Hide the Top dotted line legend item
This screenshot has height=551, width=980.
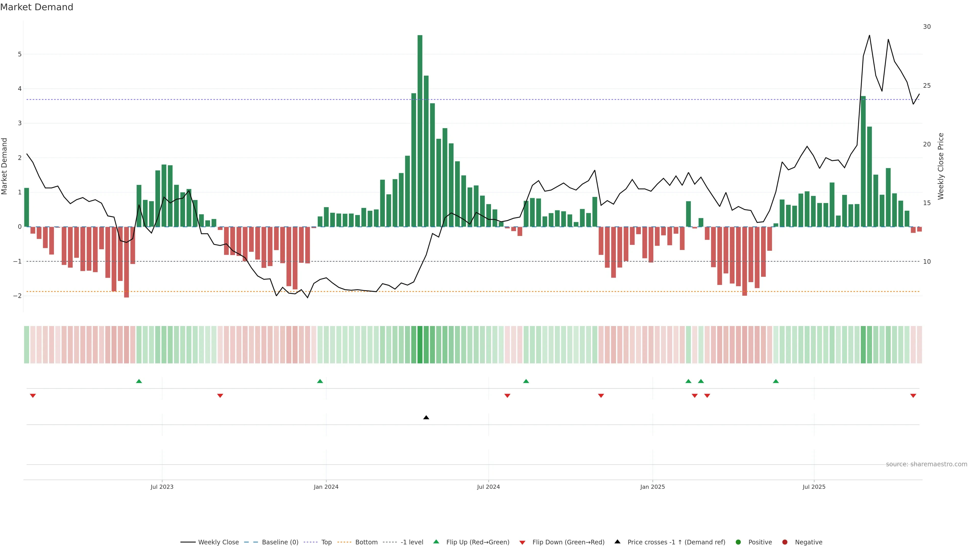tap(326, 542)
